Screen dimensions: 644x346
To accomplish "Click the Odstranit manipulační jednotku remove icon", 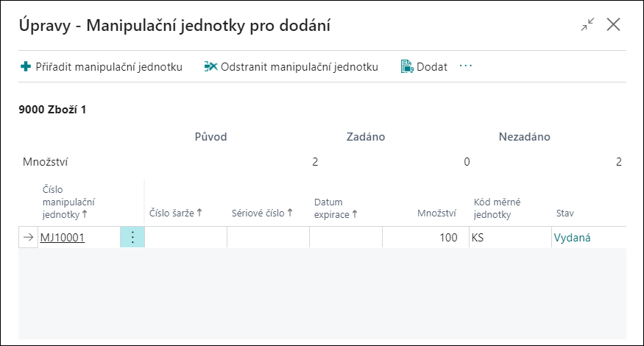I will point(210,67).
